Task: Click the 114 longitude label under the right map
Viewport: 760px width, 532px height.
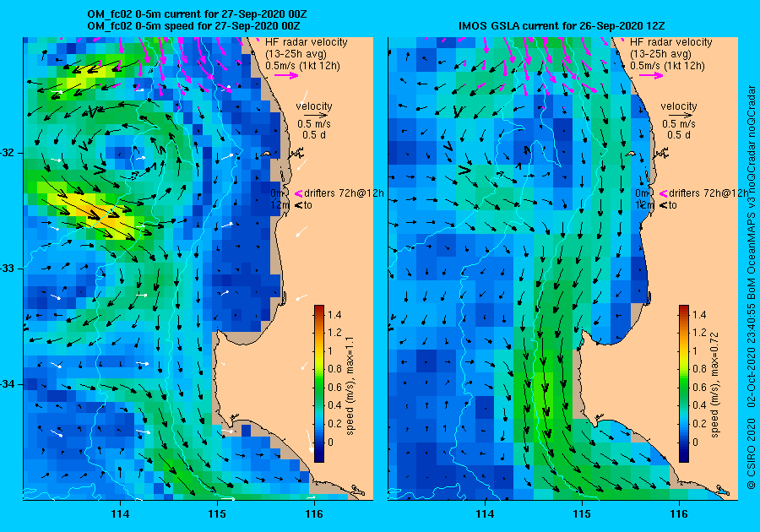Action: [486, 514]
